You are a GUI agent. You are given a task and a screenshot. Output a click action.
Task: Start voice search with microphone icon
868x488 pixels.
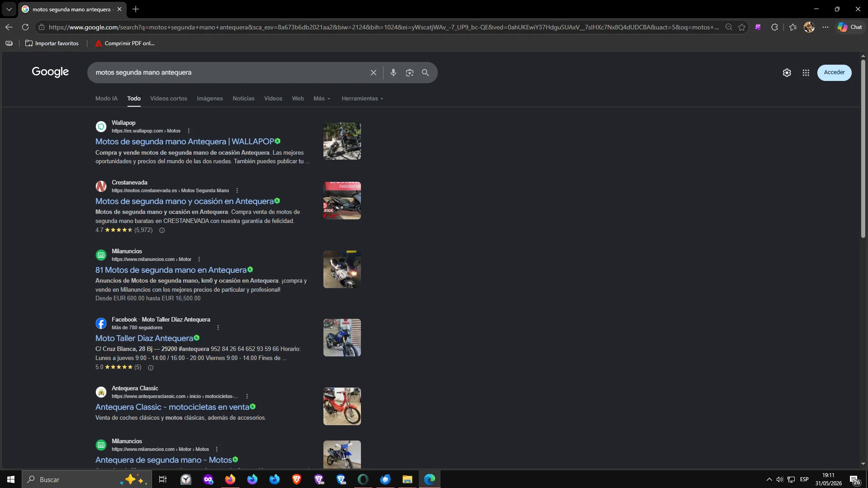394,73
